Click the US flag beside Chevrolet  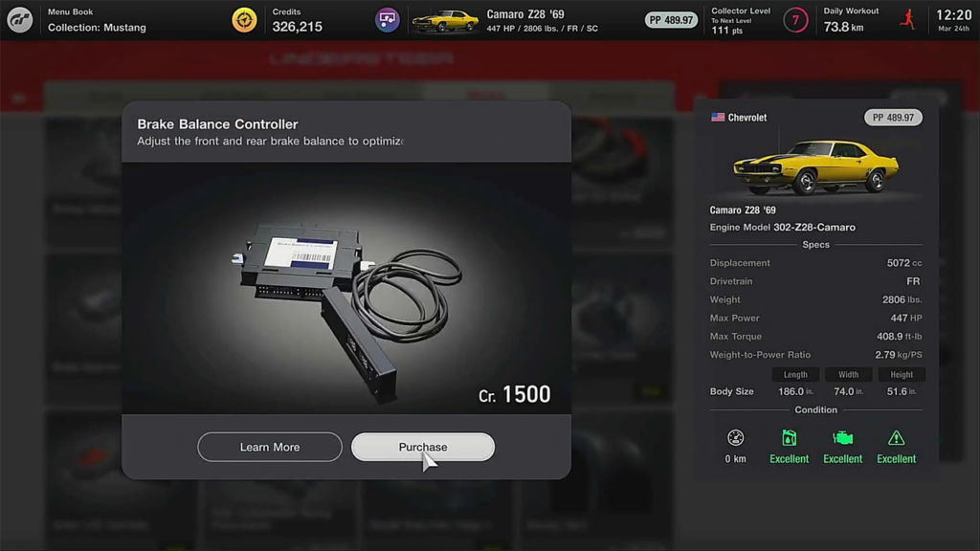[718, 118]
